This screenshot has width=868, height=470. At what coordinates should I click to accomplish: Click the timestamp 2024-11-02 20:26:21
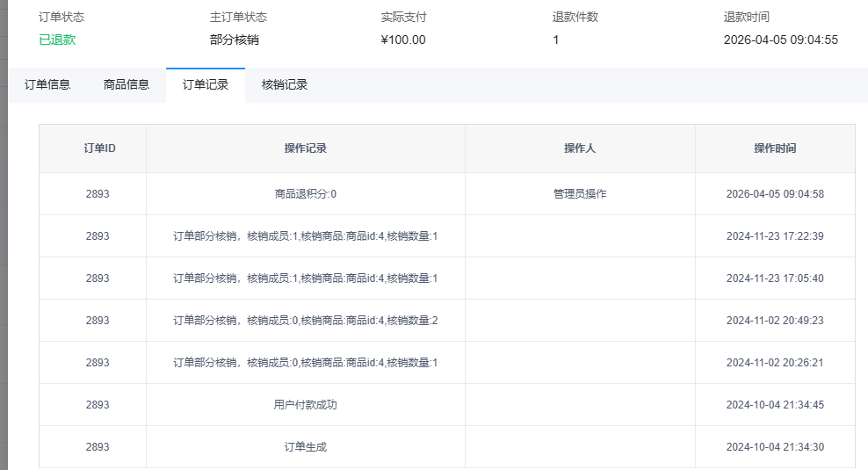(x=775, y=363)
